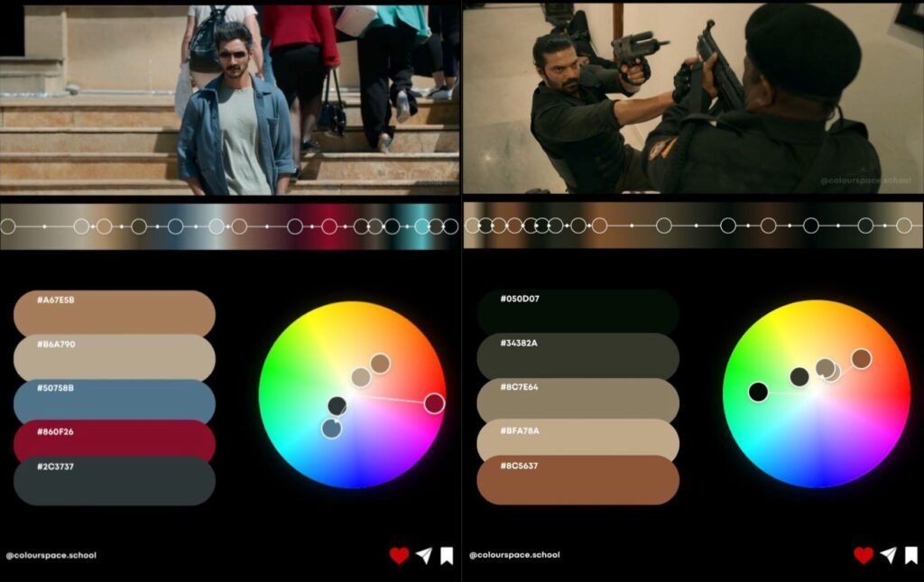Select the crimson marker on left color wheel

coord(434,403)
